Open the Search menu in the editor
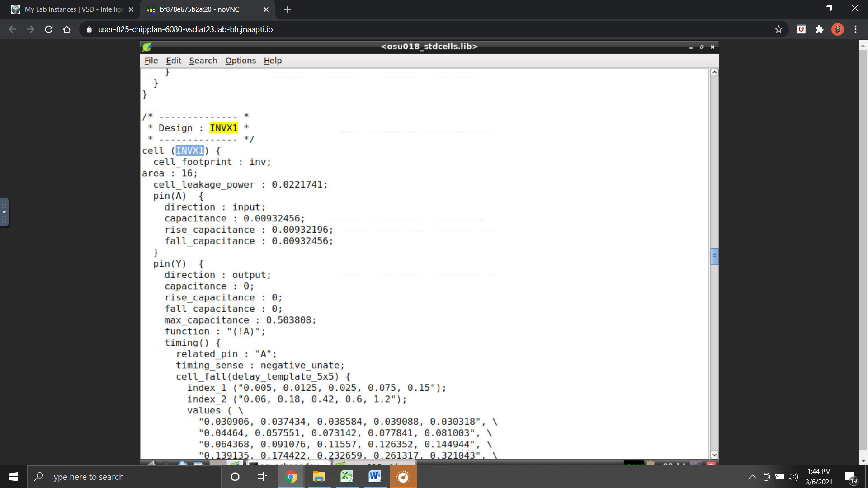Viewport: 868px width, 488px height. 203,60
